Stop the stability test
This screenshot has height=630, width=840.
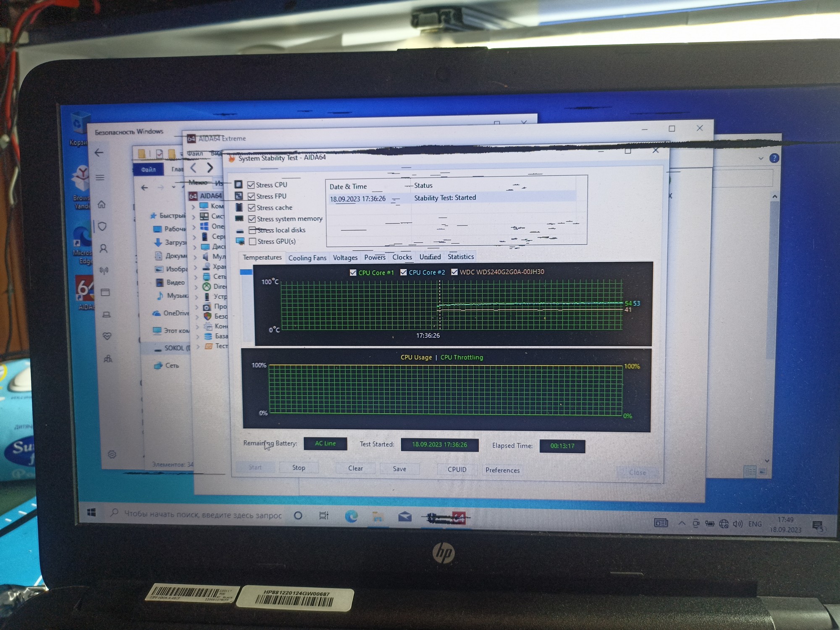299,467
